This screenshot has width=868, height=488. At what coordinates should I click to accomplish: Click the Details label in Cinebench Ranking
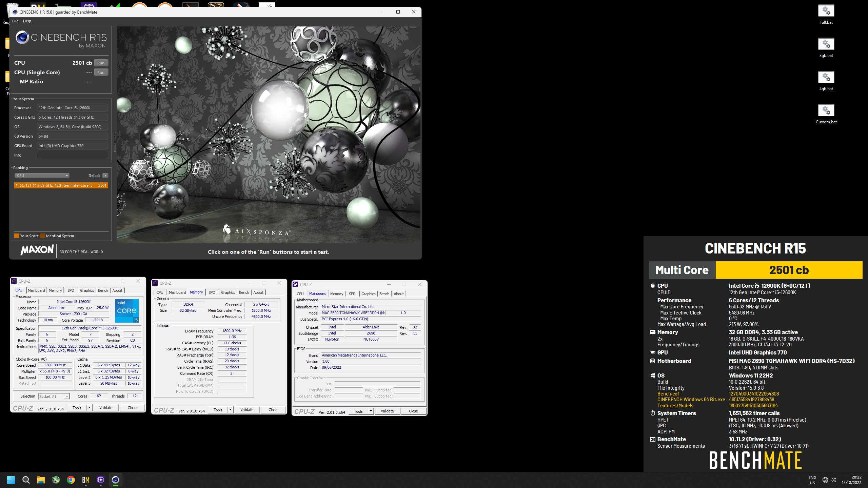pos(94,176)
